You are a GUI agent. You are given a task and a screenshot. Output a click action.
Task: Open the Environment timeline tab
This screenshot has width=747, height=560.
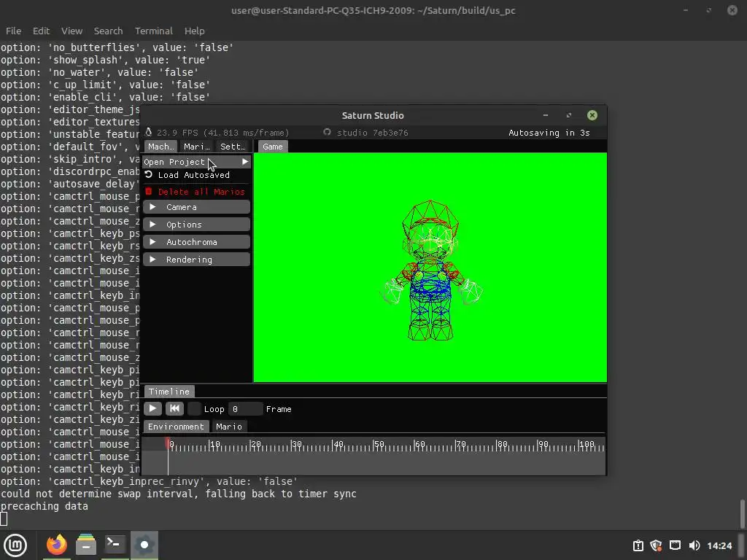[176, 427]
